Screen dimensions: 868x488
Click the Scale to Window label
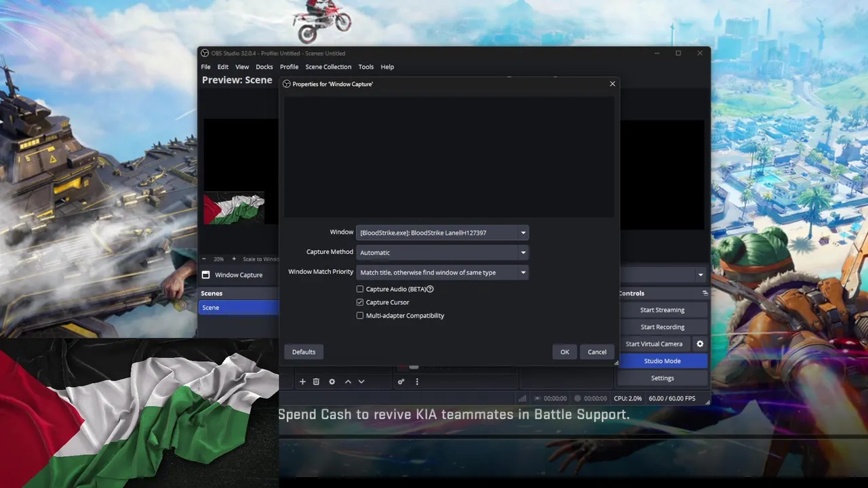pyautogui.click(x=261, y=259)
